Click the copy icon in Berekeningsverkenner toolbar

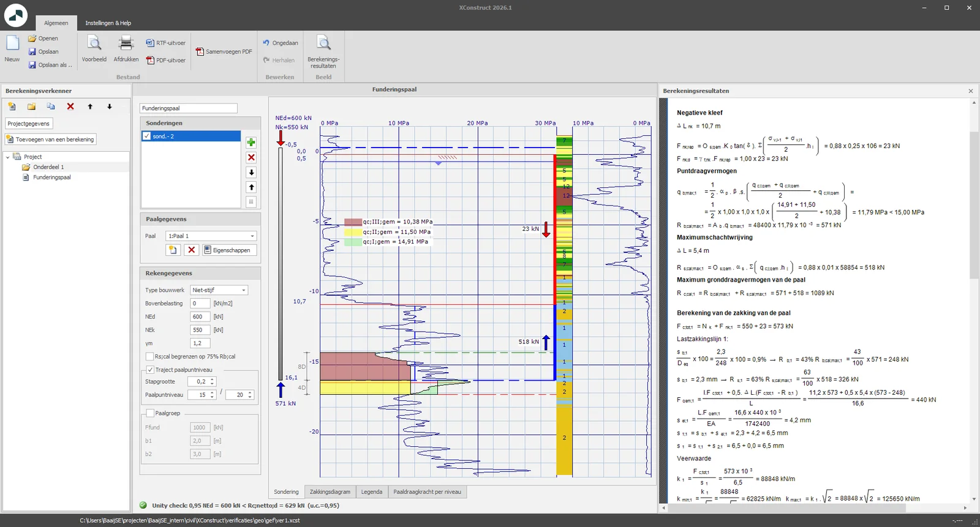pos(51,107)
